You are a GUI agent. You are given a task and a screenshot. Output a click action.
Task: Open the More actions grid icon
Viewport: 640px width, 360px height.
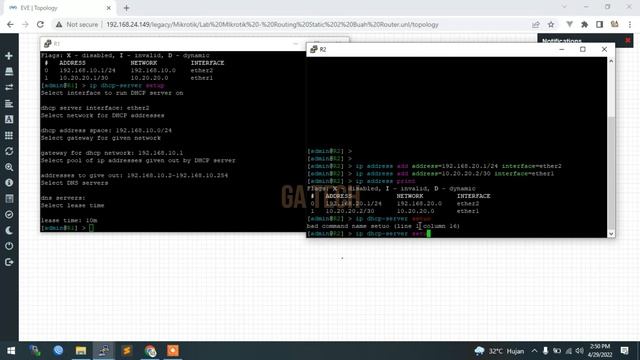pyautogui.click(x=9, y=135)
